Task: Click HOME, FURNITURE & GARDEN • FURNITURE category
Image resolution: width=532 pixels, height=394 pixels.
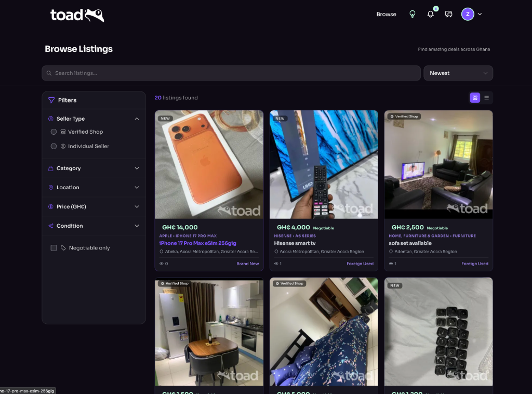Action: coord(432,236)
